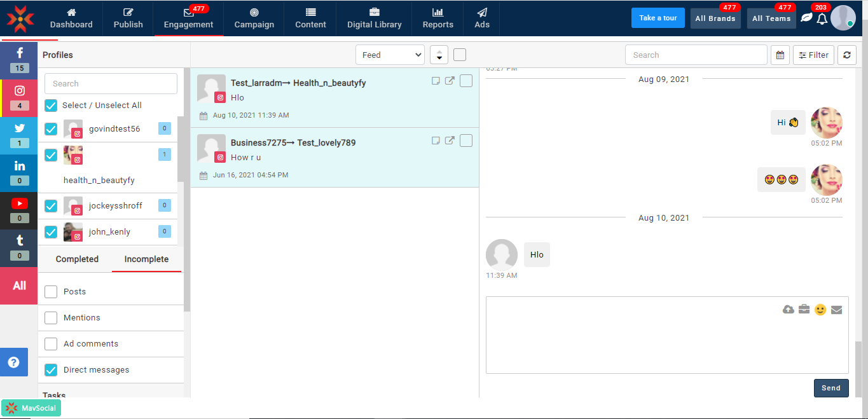
Task: Click the cloud upload icon in reply box
Action: [x=789, y=310]
